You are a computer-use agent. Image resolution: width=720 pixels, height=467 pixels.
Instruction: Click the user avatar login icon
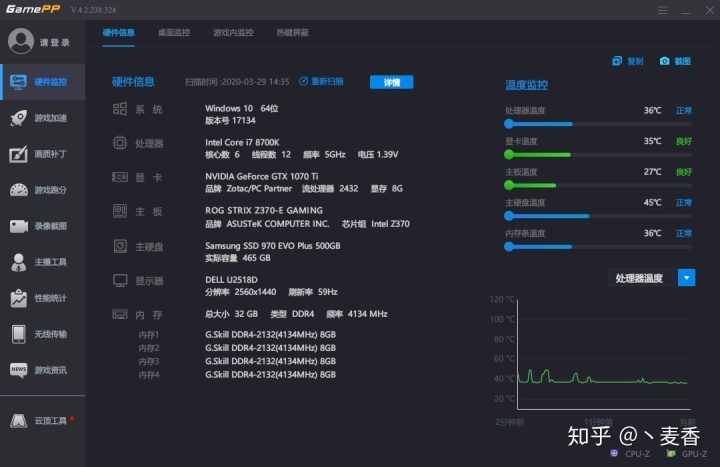pos(21,41)
